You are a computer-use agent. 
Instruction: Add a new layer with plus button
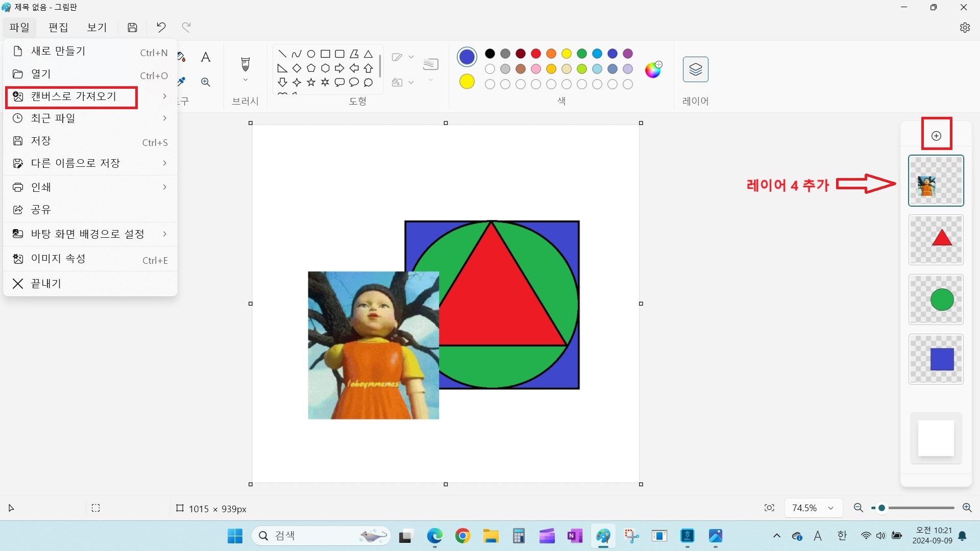(936, 136)
